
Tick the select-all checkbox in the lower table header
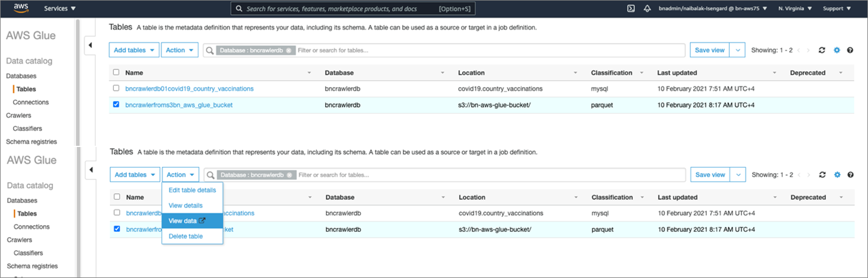point(117,197)
